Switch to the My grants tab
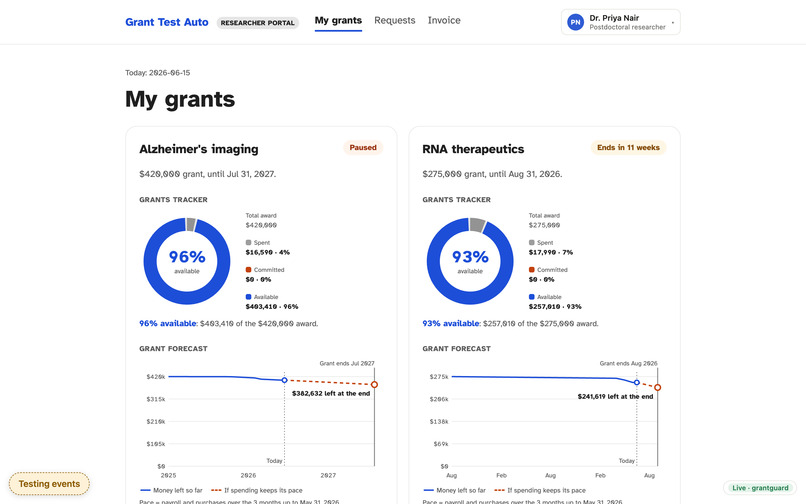The height and width of the screenshot is (504, 806). coord(338,21)
